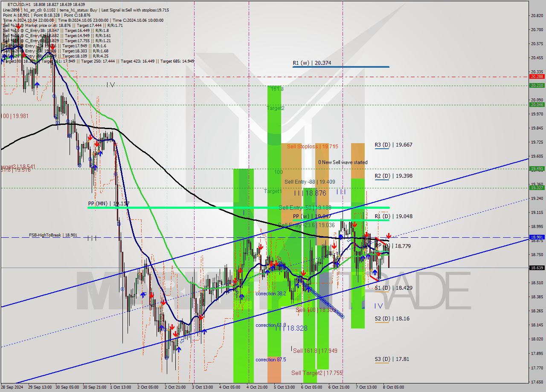Select the '0 New Sell wave started' annotation
This screenshot has height=392, width=546.
pos(343,162)
